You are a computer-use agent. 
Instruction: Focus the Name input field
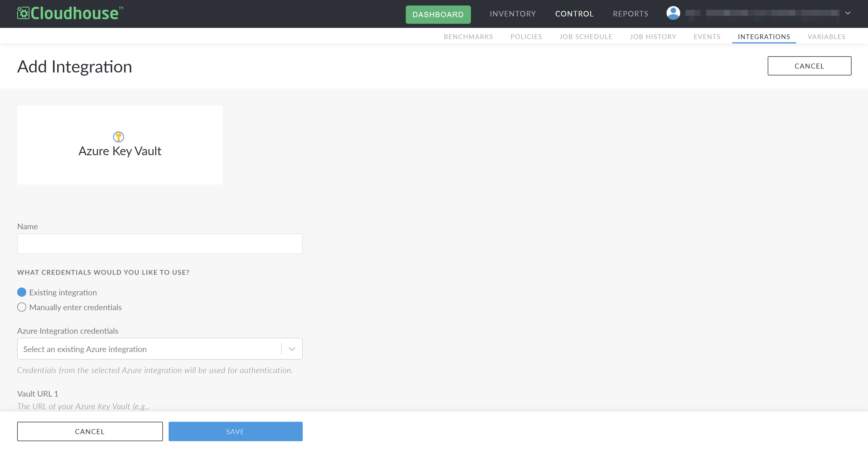(x=160, y=244)
